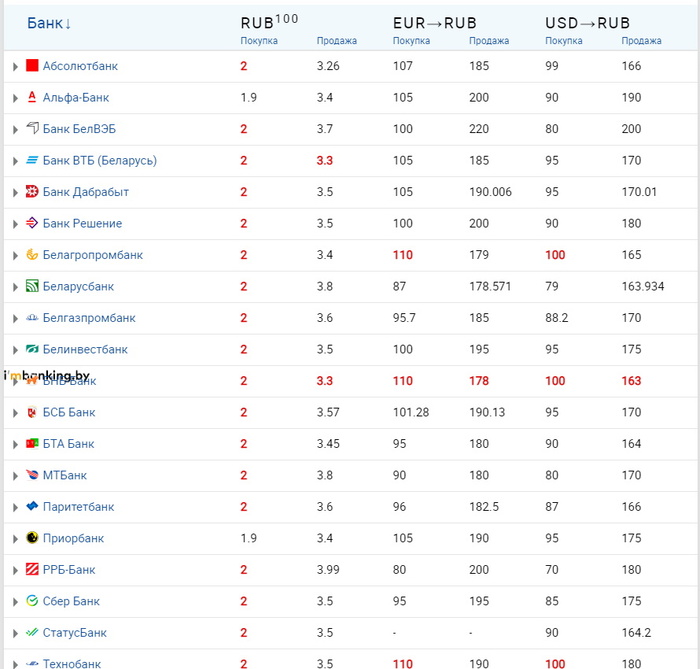Click the Альфа-Банк red A logo
Image resolution: width=700 pixels, height=669 pixels.
pos(32,97)
